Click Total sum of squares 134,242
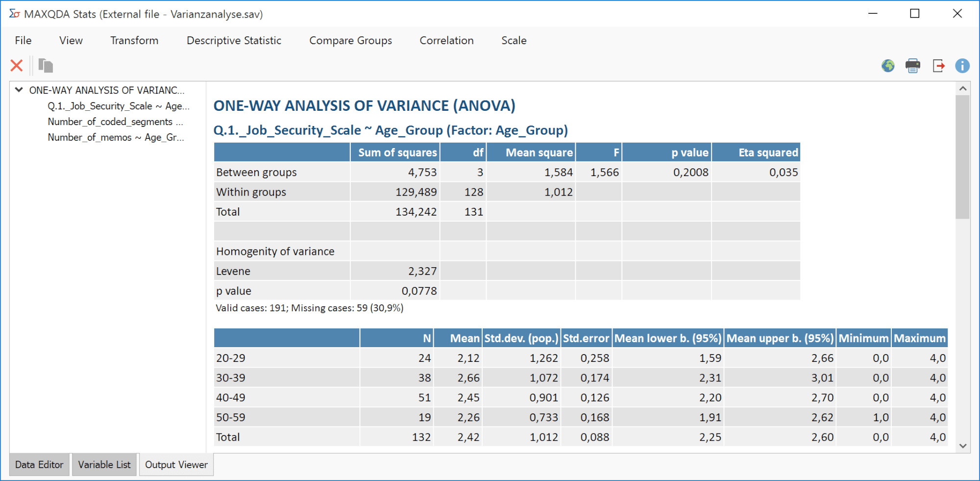Image resolution: width=980 pixels, height=481 pixels. pyautogui.click(x=416, y=211)
